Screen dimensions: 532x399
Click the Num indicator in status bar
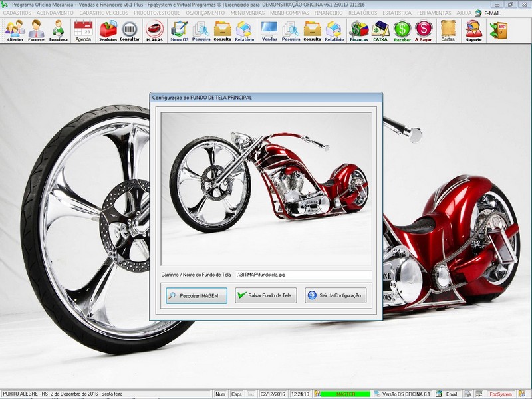coord(220,394)
